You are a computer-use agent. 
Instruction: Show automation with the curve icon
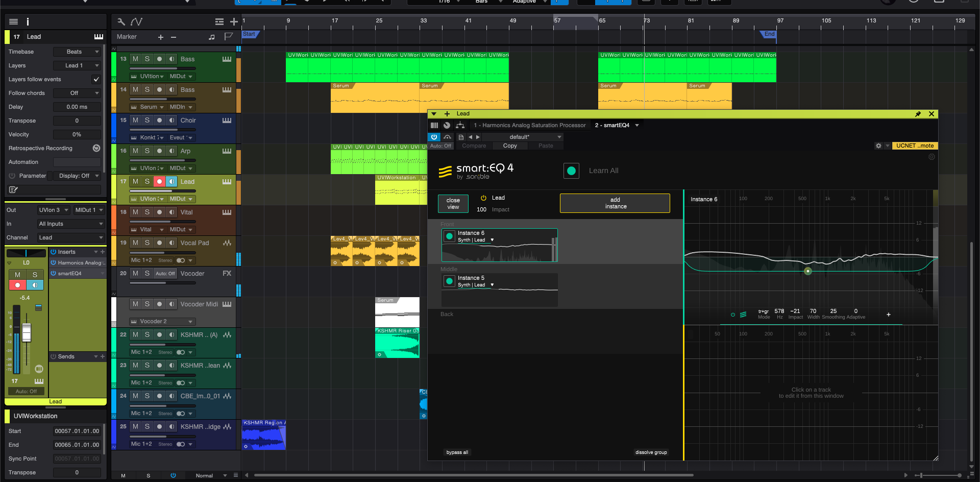tap(136, 21)
